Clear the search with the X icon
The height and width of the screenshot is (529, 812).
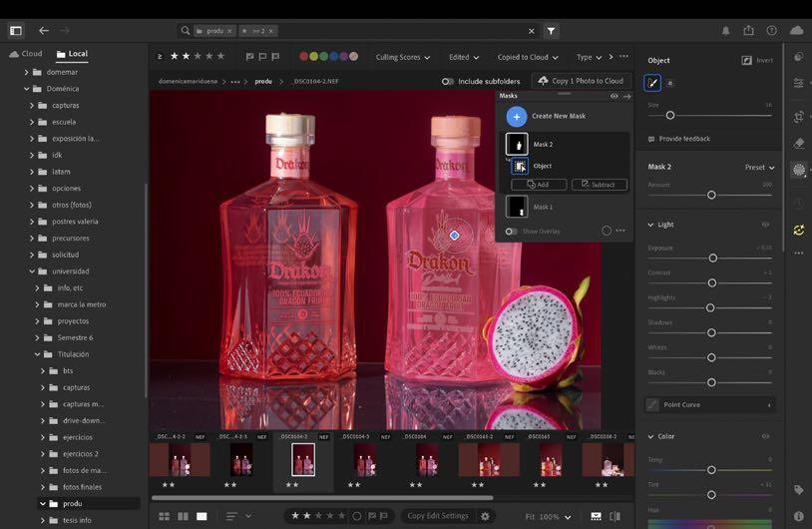tap(532, 31)
